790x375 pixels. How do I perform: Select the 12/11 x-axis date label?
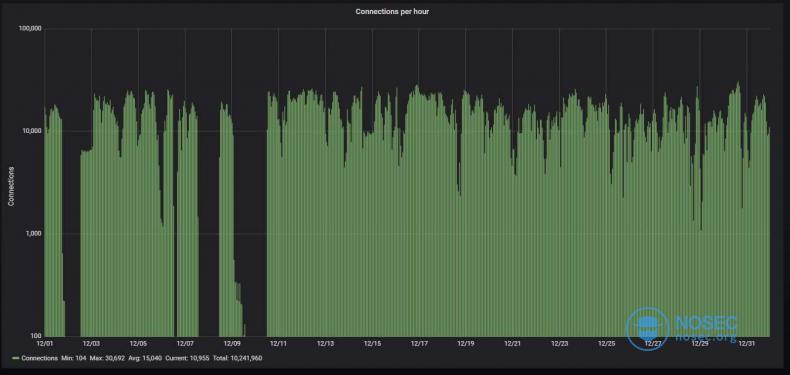click(x=279, y=344)
